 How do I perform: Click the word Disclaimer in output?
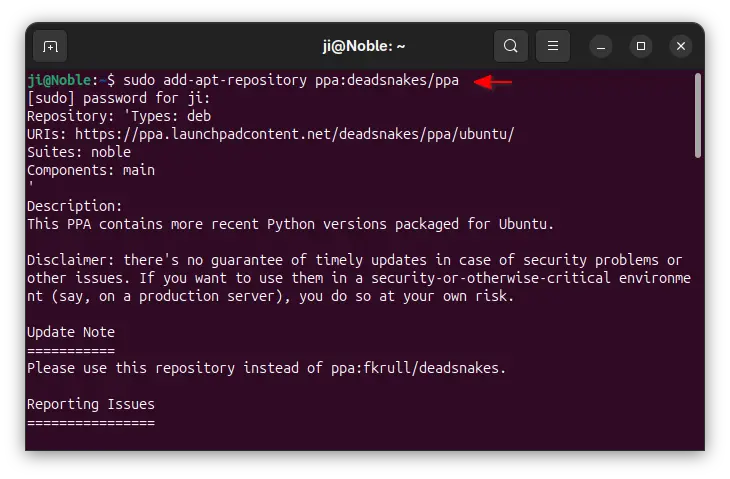[71, 260]
